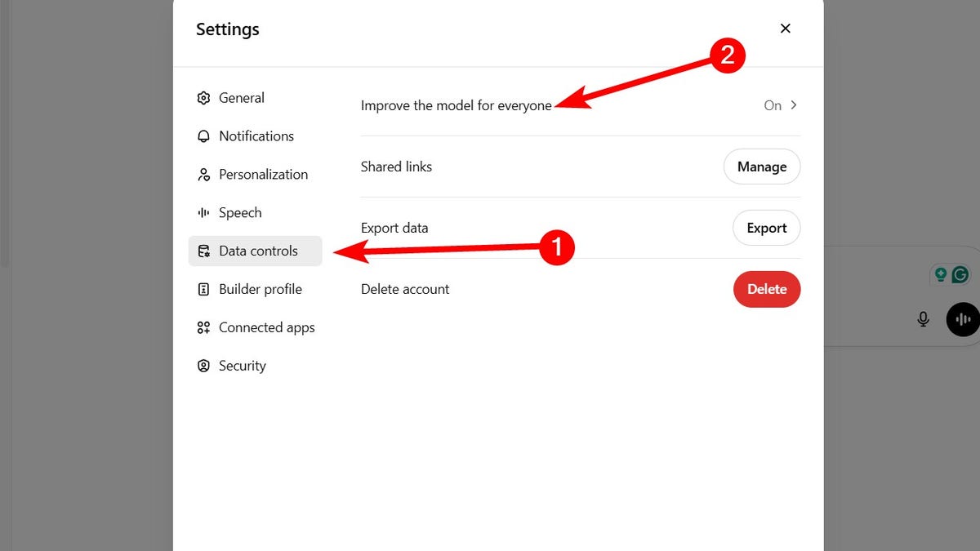980x551 pixels.
Task: Open the voice mode button
Action: (x=962, y=319)
